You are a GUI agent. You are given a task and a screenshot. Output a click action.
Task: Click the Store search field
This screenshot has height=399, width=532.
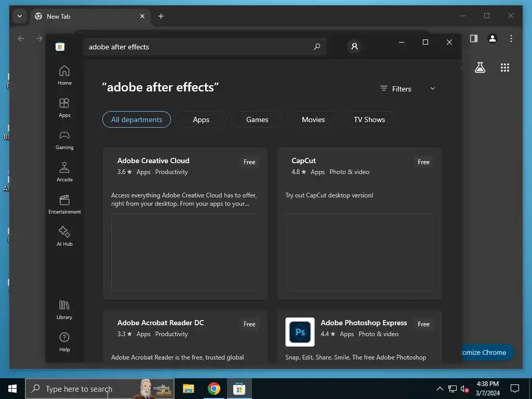pos(205,47)
